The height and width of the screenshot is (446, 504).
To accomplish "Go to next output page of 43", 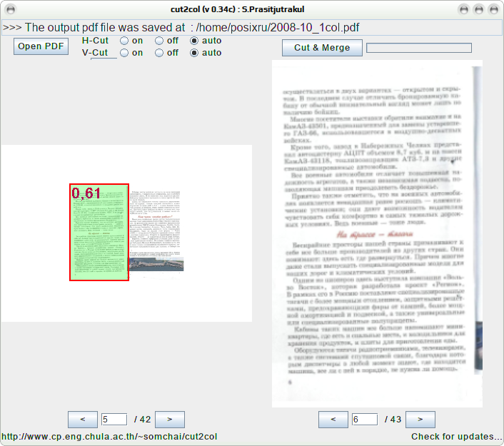I will point(420,420).
